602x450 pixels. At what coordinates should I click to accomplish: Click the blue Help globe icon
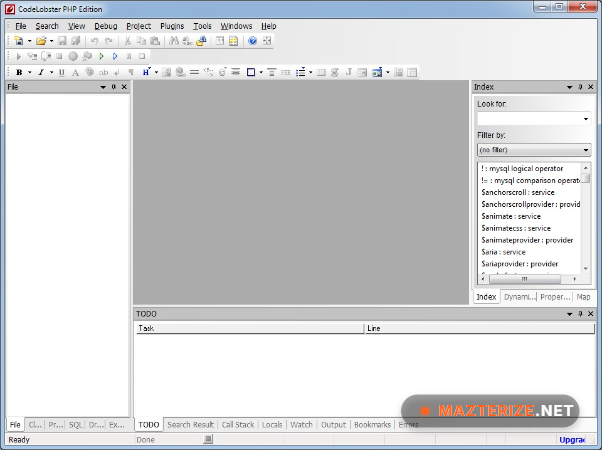click(x=252, y=41)
